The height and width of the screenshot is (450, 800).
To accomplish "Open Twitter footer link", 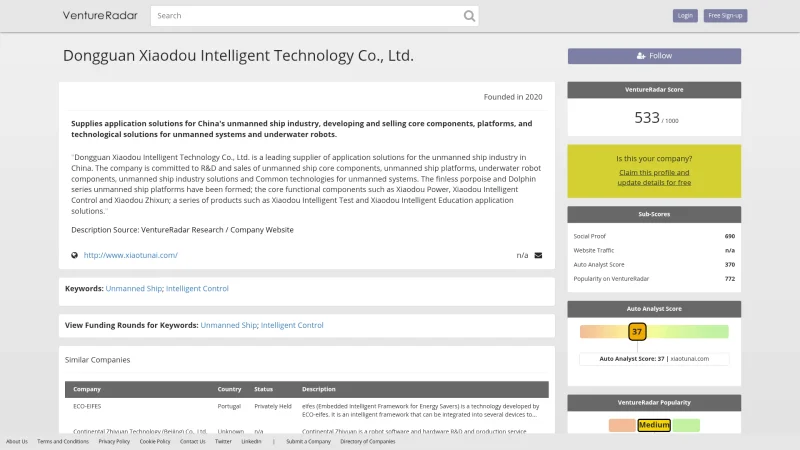I will point(223,442).
